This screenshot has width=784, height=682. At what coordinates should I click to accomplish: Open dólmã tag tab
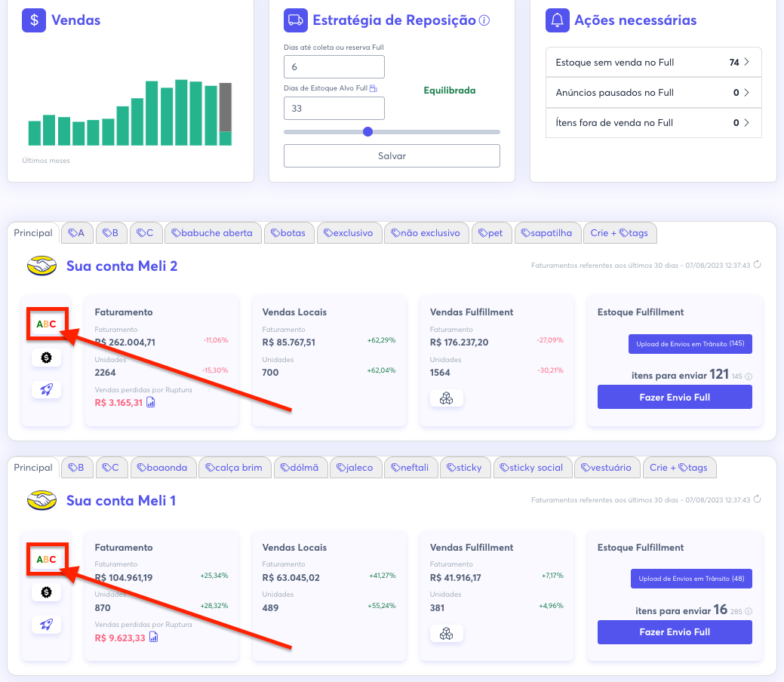(300, 468)
